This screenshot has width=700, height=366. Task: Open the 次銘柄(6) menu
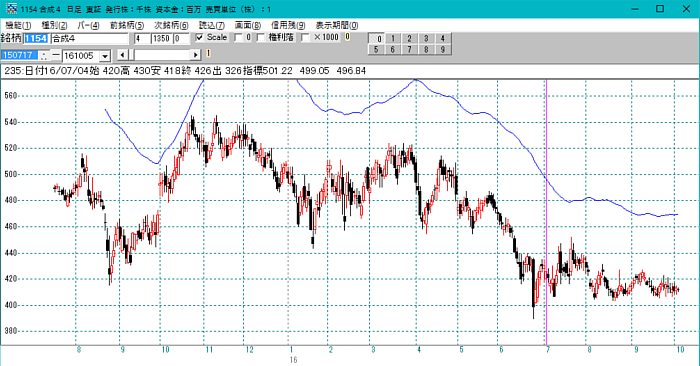pyautogui.click(x=171, y=25)
